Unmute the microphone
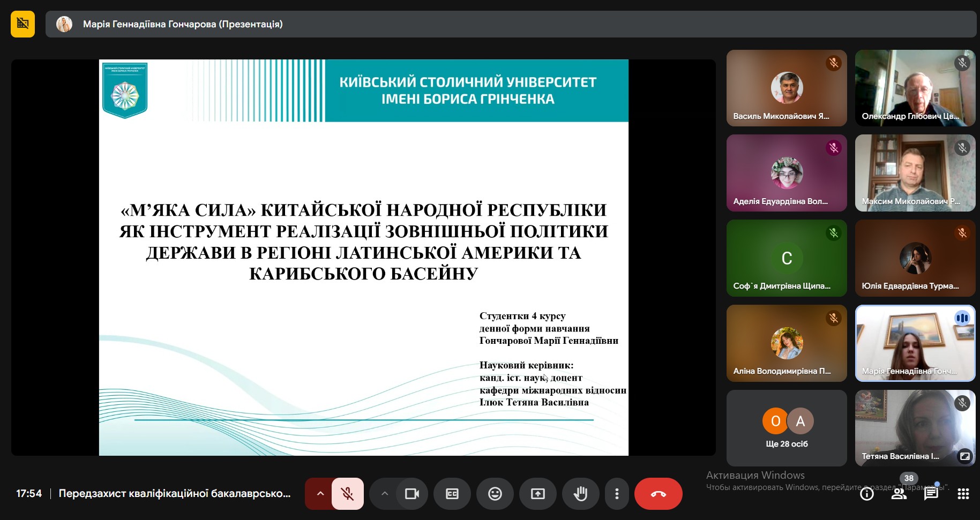The width and height of the screenshot is (980, 520). (347, 493)
